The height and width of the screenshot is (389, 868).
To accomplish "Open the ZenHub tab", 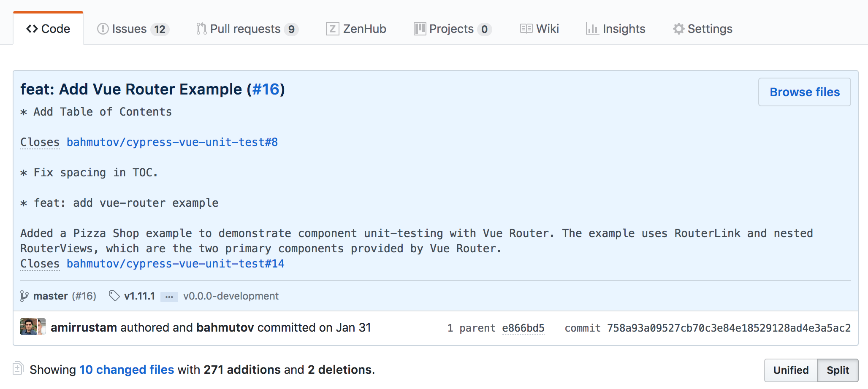I will 356,29.
